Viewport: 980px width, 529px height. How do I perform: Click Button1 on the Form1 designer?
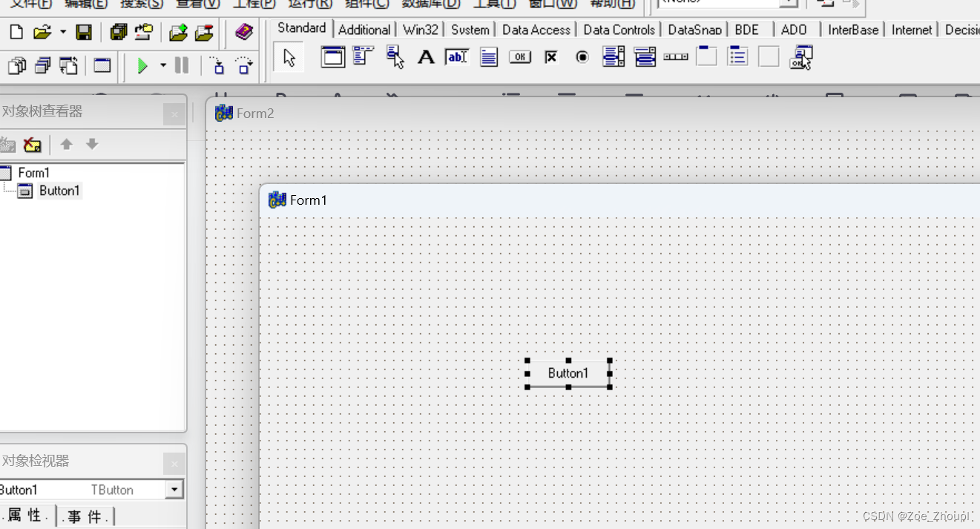(568, 373)
